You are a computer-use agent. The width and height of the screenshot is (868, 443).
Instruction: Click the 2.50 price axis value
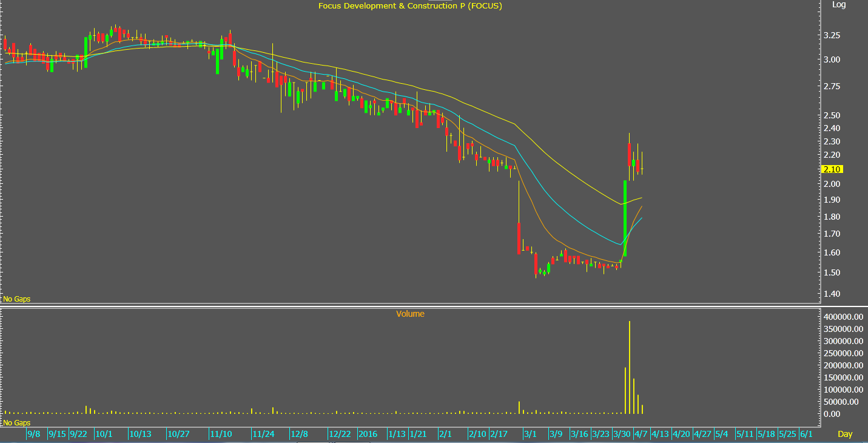click(831, 115)
